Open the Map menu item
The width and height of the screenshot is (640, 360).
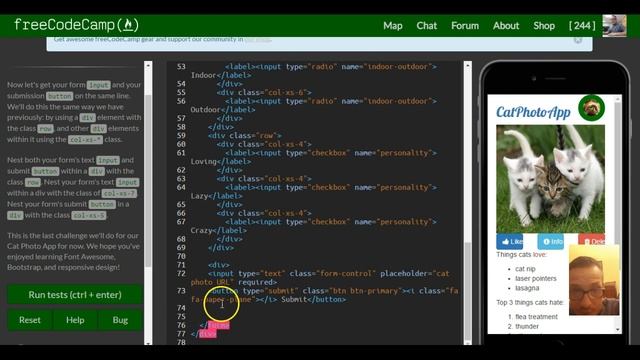click(x=393, y=26)
